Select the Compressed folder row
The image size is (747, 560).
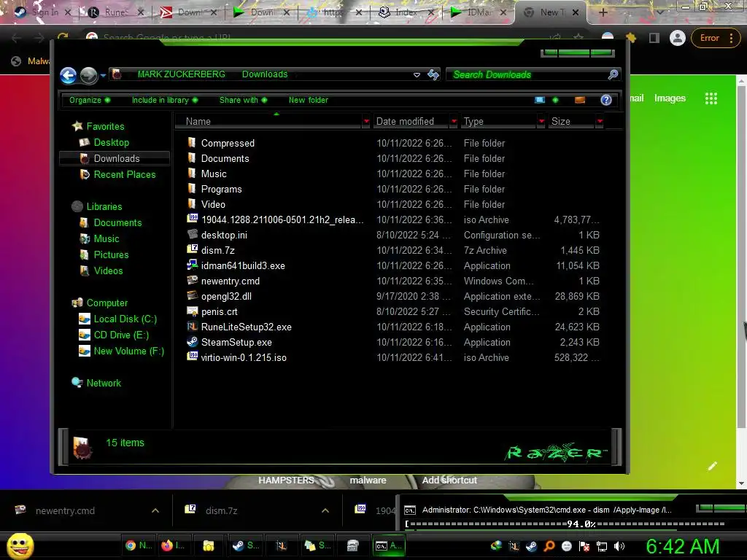click(393, 143)
